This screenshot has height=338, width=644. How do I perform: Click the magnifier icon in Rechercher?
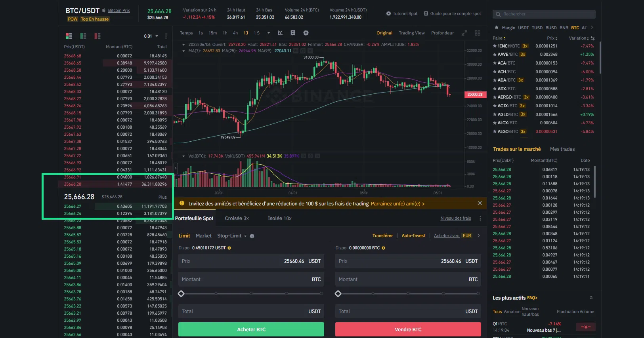click(498, 14)
